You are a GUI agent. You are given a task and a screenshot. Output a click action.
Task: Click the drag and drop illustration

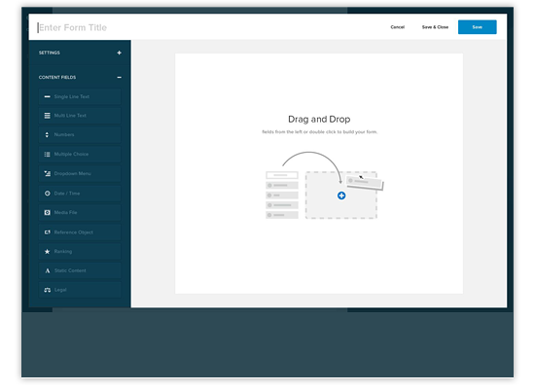(325, 186)
